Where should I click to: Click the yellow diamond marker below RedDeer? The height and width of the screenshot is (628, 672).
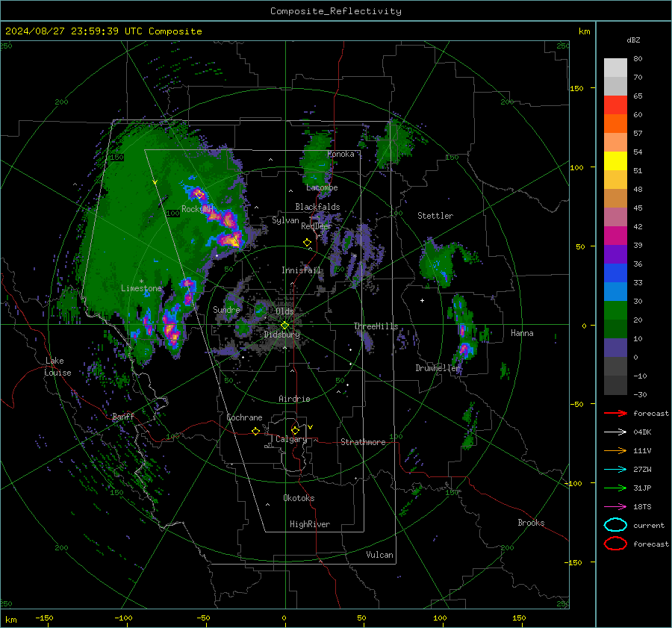click(x=307, y=243)
